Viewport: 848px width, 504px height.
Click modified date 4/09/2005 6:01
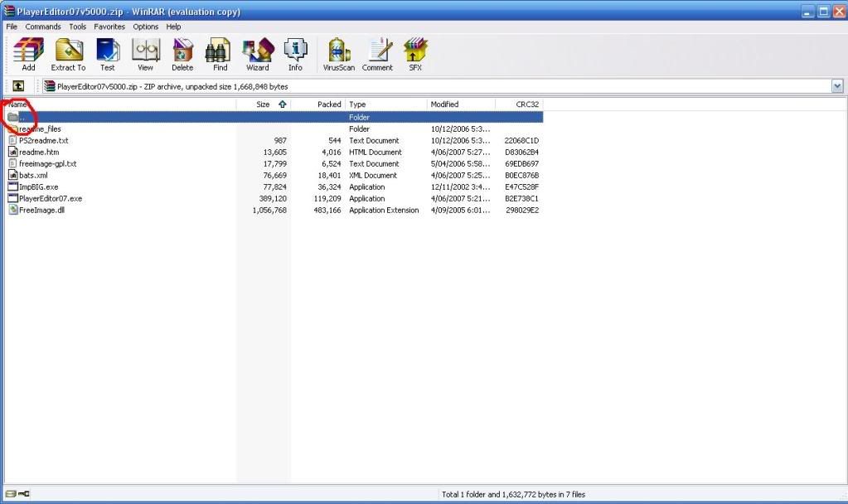coord(460,210)
